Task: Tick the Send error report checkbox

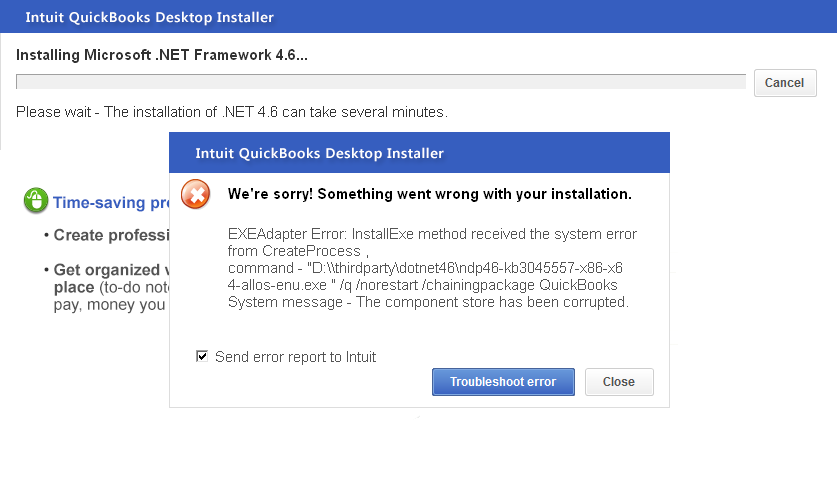Action: (x=202, y=356)
